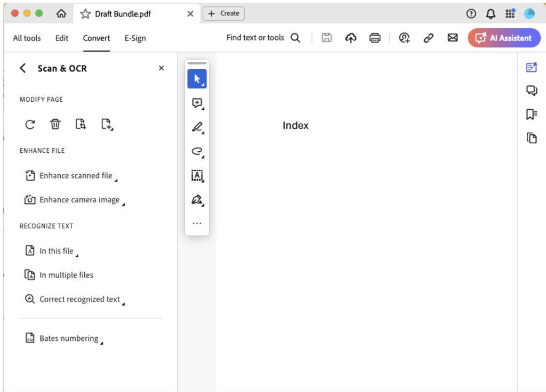Image resolution: width=546 pixels, height=392 pixels.
Task: Choose the highlight pen tool
Action: click(x=197, y=127)
